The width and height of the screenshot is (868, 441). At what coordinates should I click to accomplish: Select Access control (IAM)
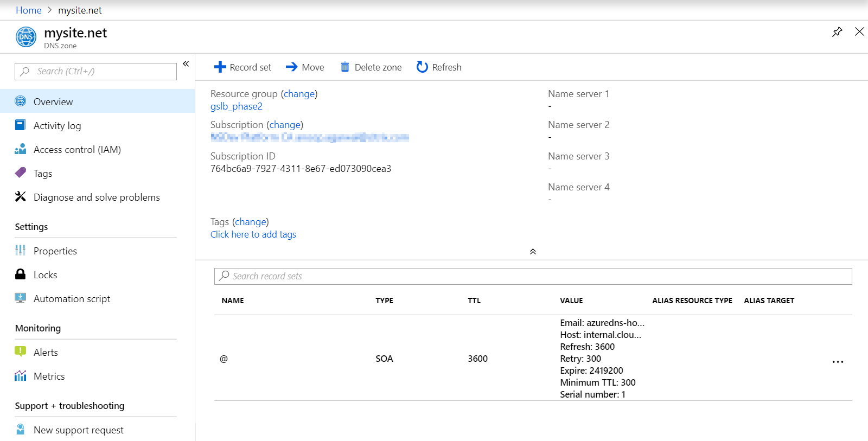tap(77, 150)
